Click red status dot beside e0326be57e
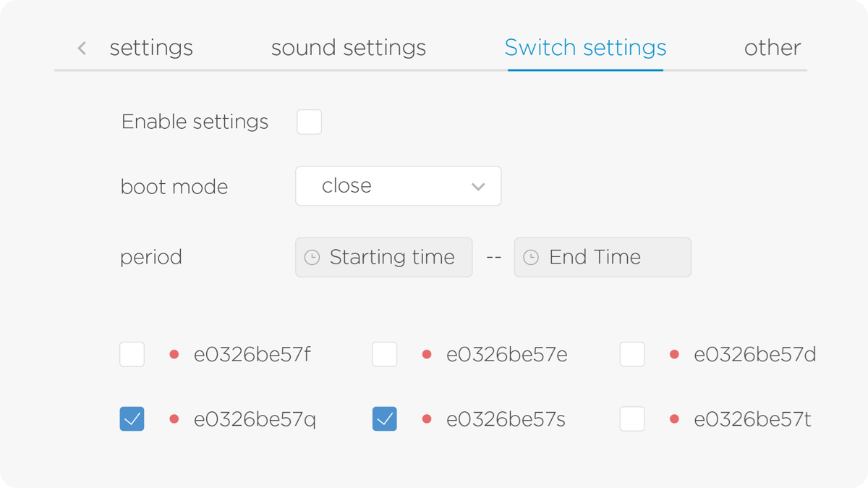The width and height of the screenshot is (868, 488). pos(427,355)
